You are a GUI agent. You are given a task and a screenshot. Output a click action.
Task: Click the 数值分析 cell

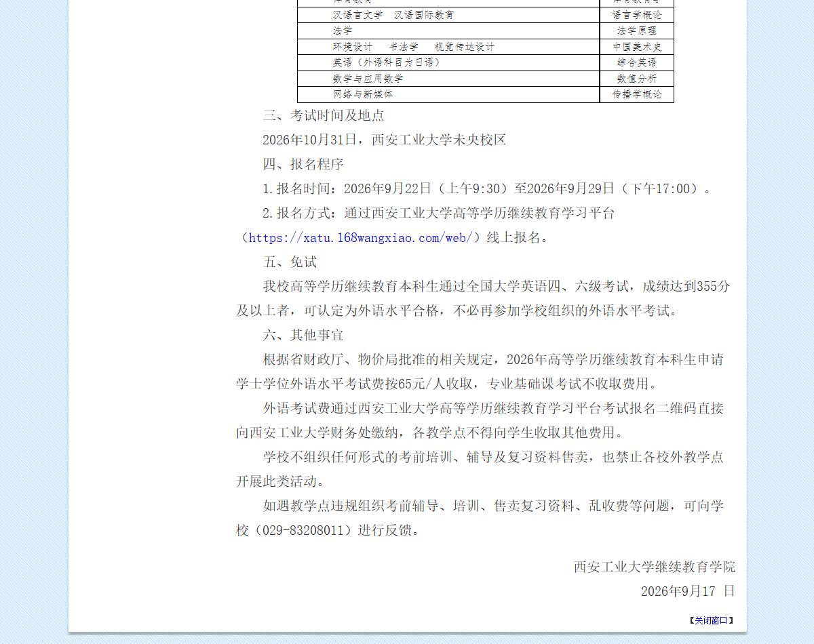pyautogui.click(x=637, y=79)
